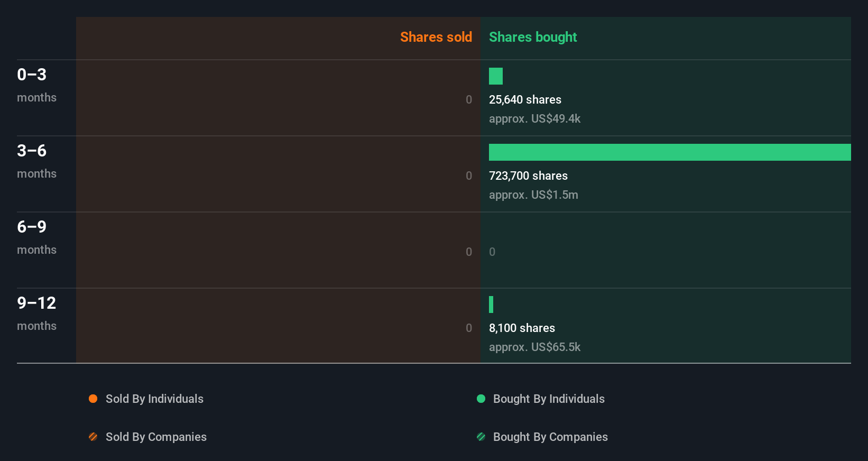This screenshot has width=868, height=461.
Task: Click the 3–6 months row label
Action: pos(36,161)
